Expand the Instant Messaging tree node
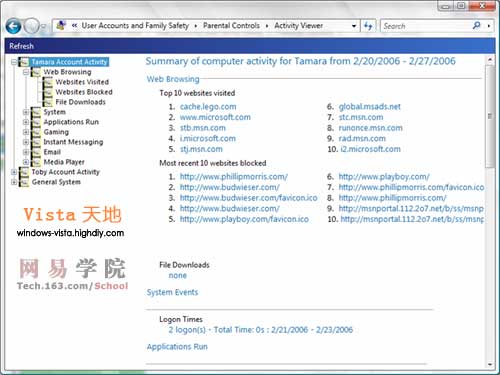This screenshot has height=375, width=500. coord(26,142)
